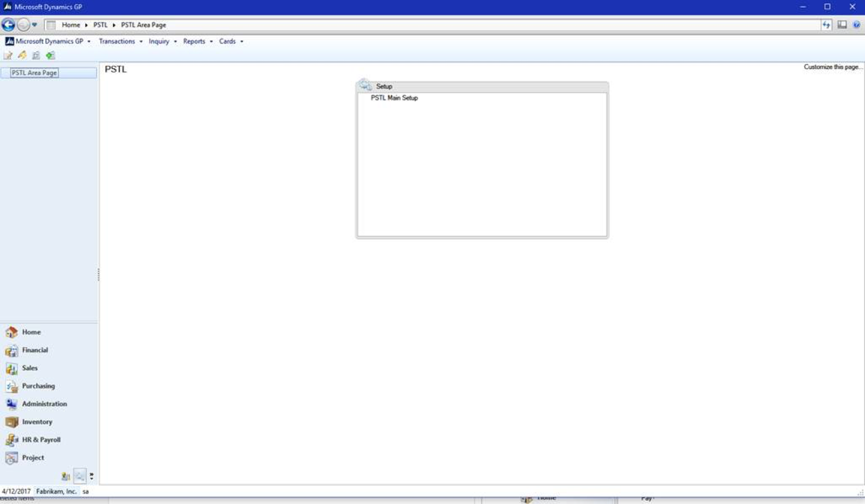Click the navigation pane splitter handle

tap(98, 275)
